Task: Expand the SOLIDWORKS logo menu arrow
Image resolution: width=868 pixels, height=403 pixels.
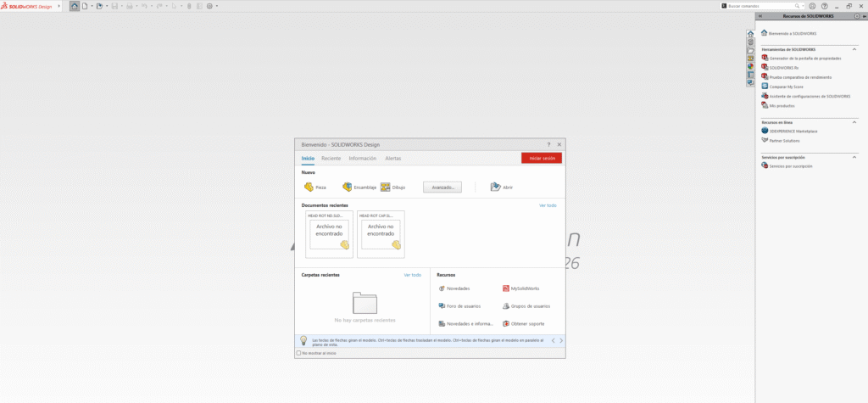Action: click(59, 6)
